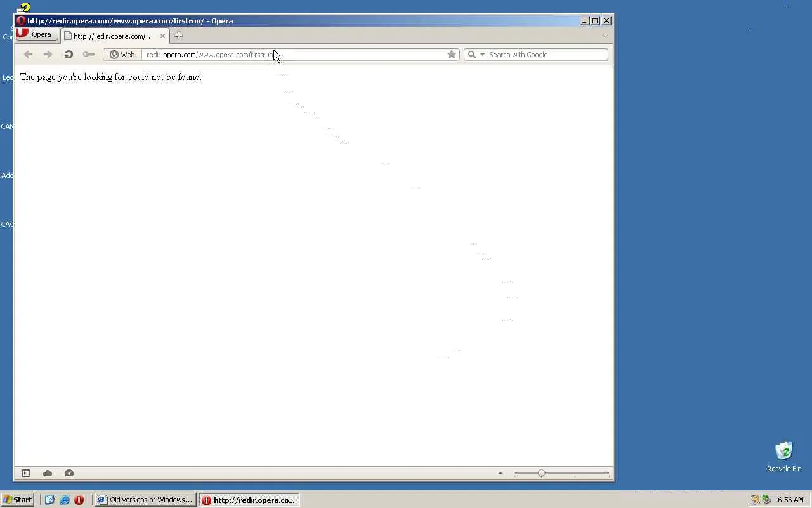Reload the current page
Image resolution: width=812 pixels, height=508 pixels.
click(x=69, y=55)
